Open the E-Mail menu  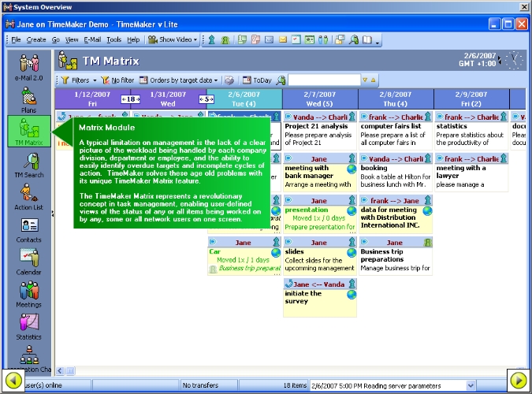(92, 39)
